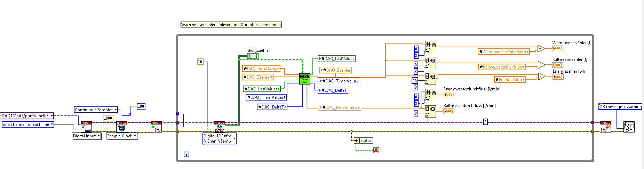
Task: Select the DAQmx Create Channel VI icon
Action: (x=86, y=127)
